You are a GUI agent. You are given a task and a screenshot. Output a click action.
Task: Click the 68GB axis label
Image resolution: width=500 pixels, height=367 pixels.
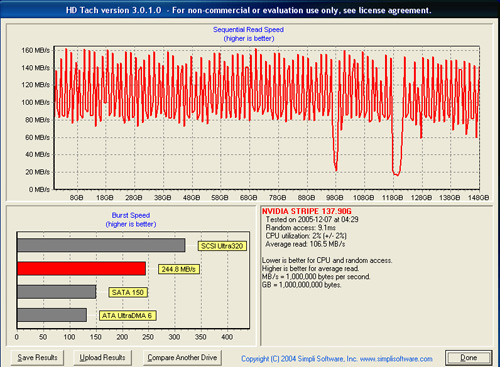pos(249,198)
